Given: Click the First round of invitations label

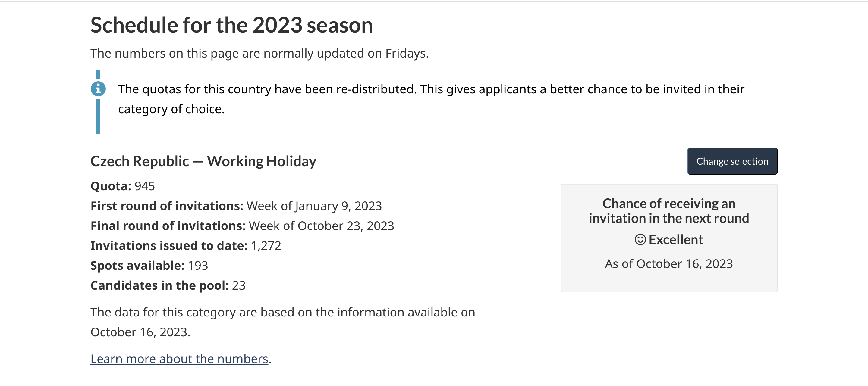Looking at the screenshot, I should pyautogui.click(x=167, y=206).
